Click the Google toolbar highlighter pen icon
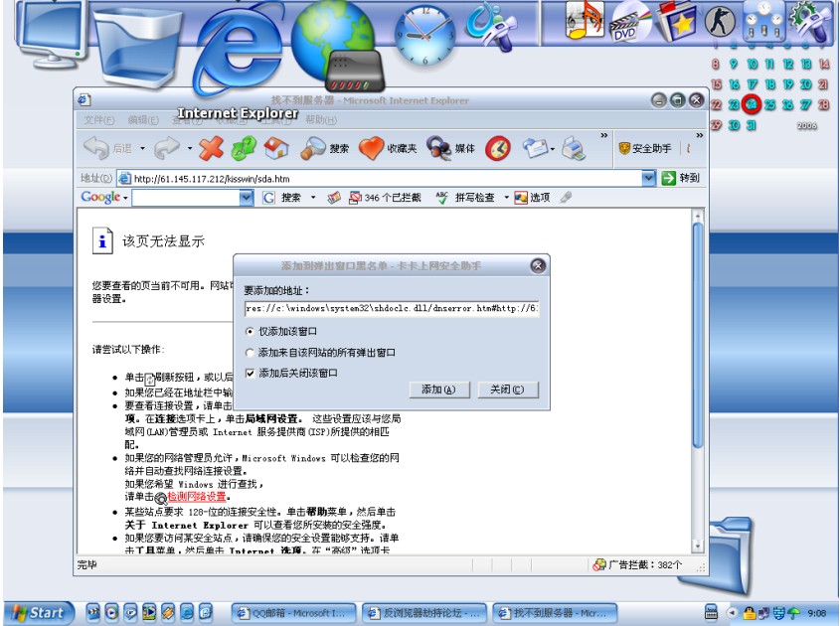Image resolution: width=840 pixels, height=626 pixels. click(566, 198)
